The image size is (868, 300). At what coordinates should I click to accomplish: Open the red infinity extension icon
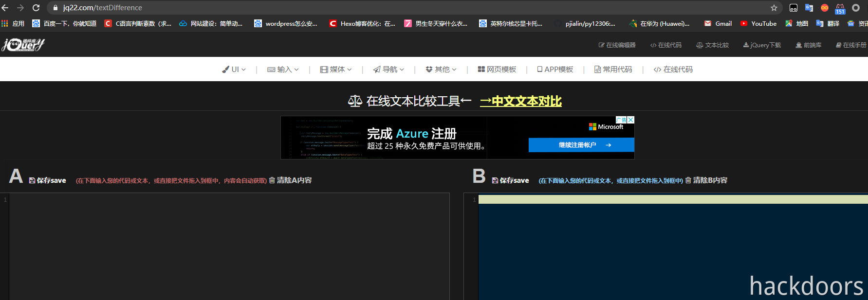click(x=825, y=8)
